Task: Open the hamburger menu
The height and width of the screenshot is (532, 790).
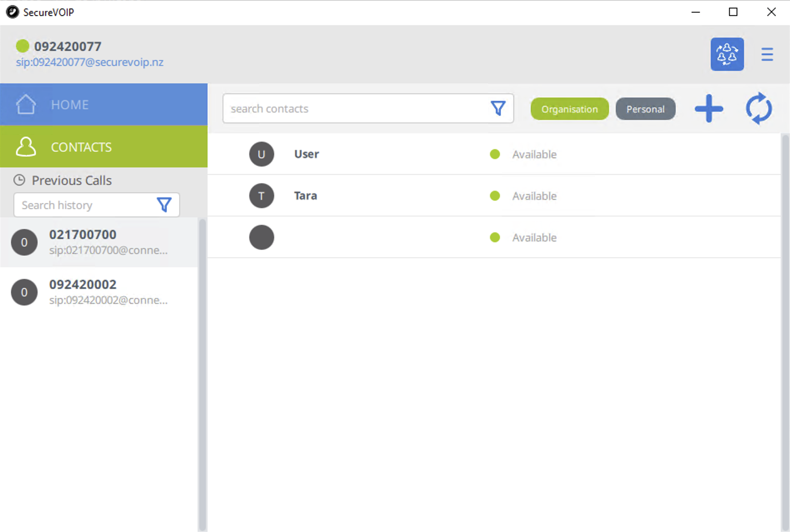Action: pos(767,54)
